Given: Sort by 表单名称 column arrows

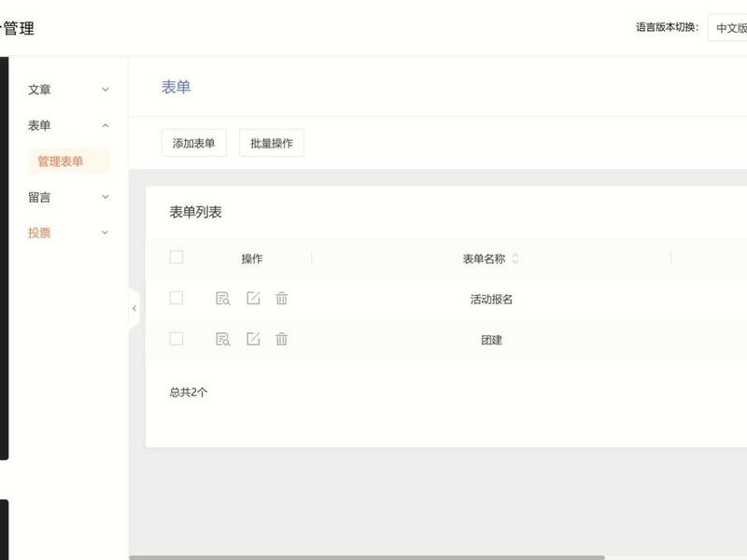Looking at the screenshot, I should [515, 259].
